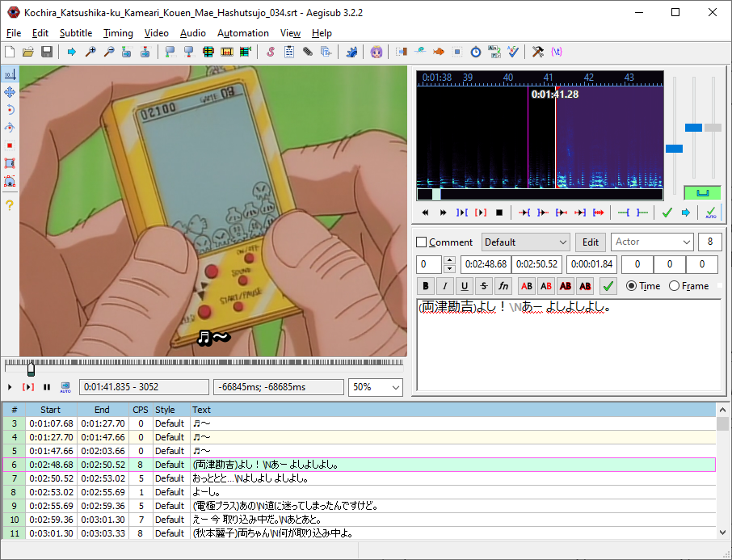Select the vector clip tool
This screenshot has width=732, height=560.
pyautogui.click(x=10, y=181)
